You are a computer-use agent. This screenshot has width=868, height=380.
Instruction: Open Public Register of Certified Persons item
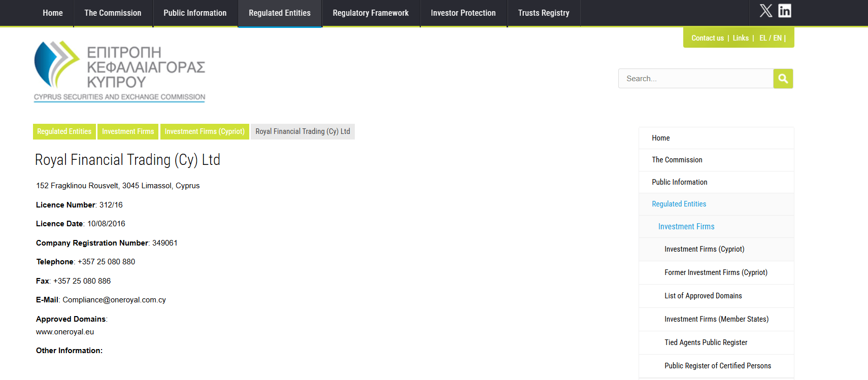[716, 366]
